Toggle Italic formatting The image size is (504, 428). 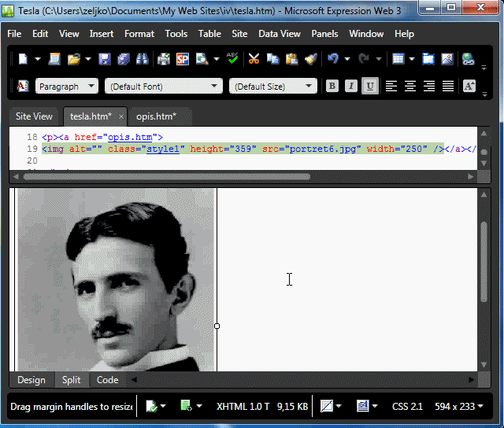tap(351, 87)
